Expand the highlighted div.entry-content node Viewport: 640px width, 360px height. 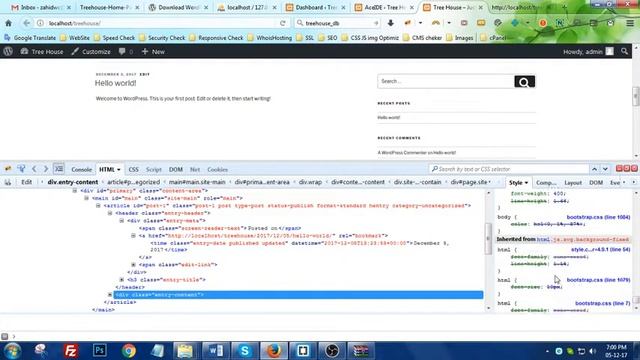point(110,295)
